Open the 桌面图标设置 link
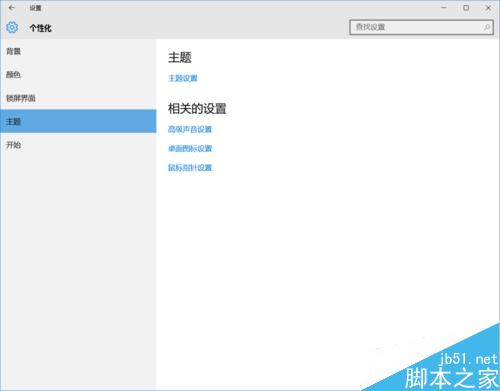500x391 pixels. coord(190,148)
